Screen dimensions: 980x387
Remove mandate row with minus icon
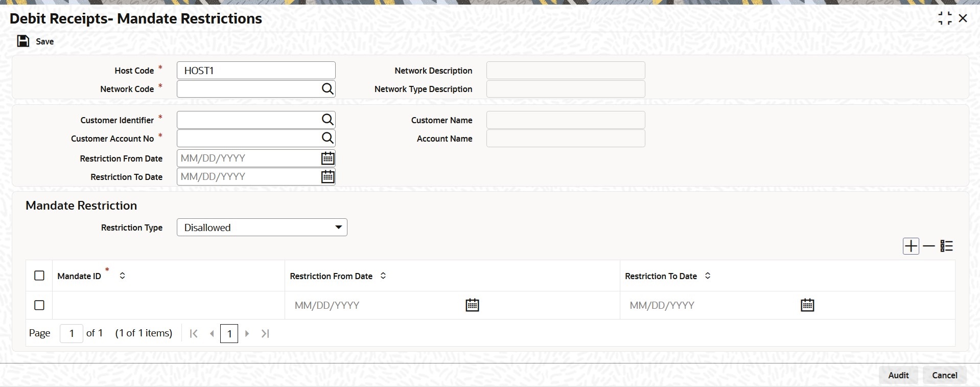929,246
